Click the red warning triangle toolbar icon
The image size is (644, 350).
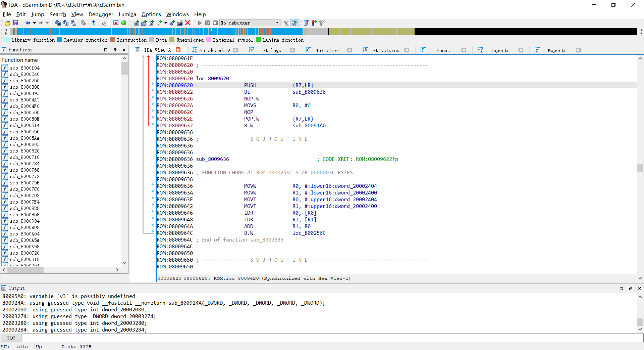pos(116,23)
